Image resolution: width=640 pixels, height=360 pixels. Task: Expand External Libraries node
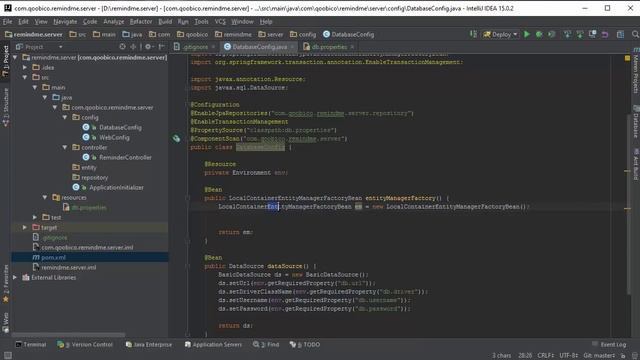(15, 278)
